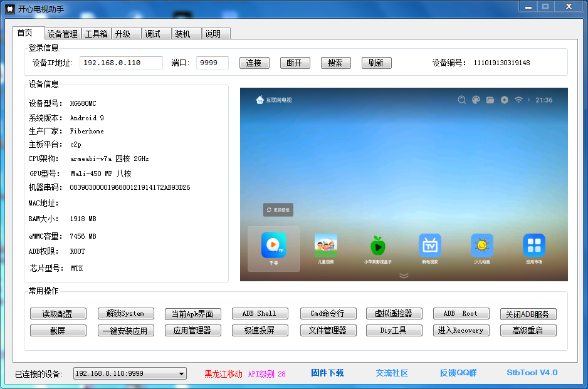Click the 当前Apk界面 button
The width and height of the screenshot is (588, 389).
[192, 314]
